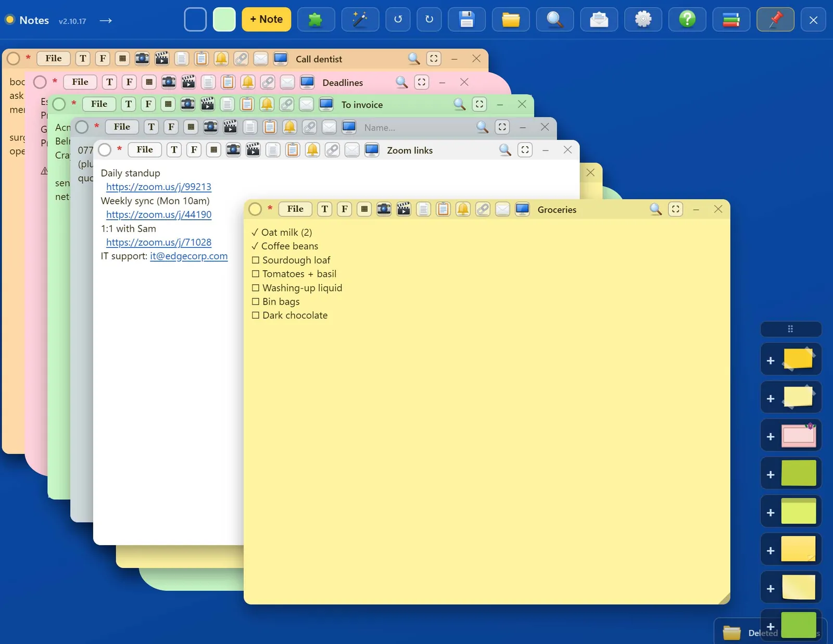Screen dimensions: 833x644
Task: Click the redo arrow in top toolbar
Action: pyautogui.click(x=429, y=20)
